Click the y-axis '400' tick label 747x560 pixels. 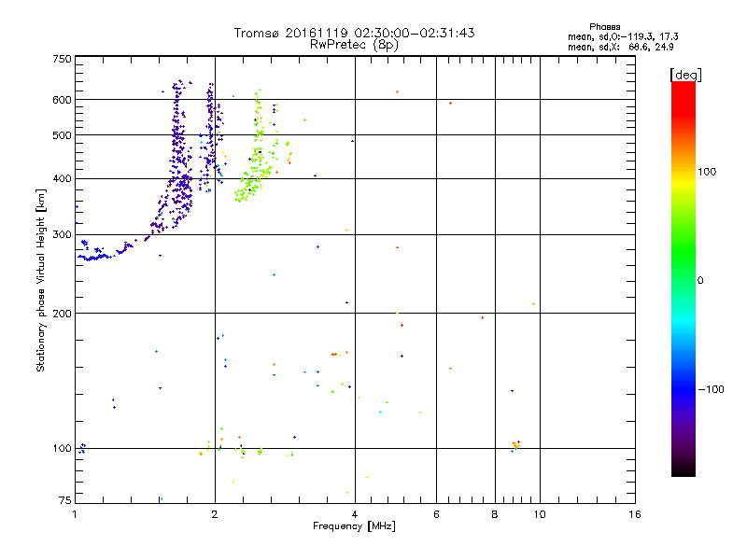click(62, 179)
